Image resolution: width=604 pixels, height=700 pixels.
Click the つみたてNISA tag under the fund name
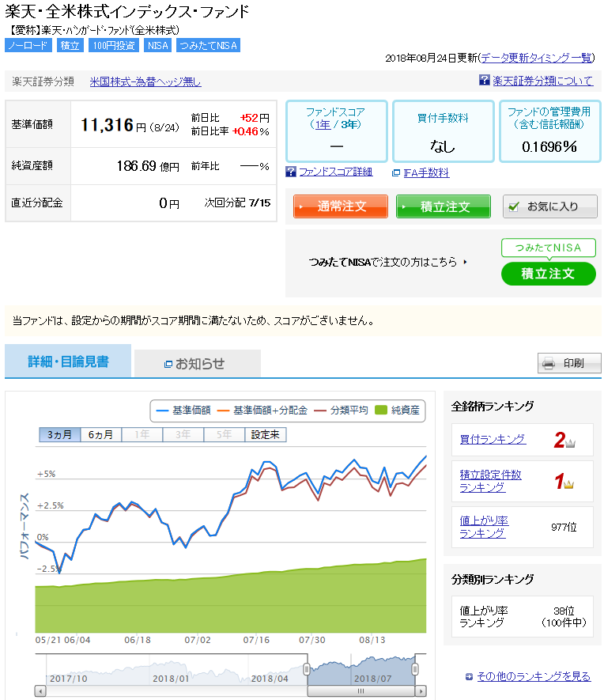click(209, 46)
